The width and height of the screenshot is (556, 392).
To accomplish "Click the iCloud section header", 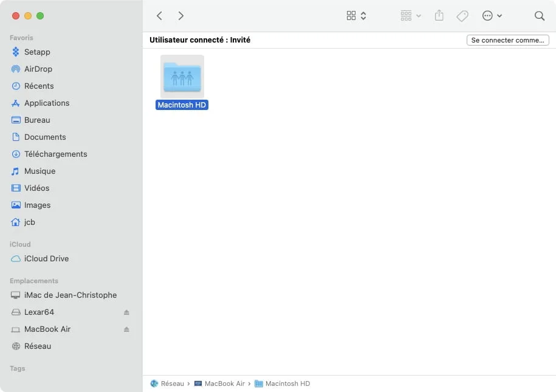I will tap(20, 244).
